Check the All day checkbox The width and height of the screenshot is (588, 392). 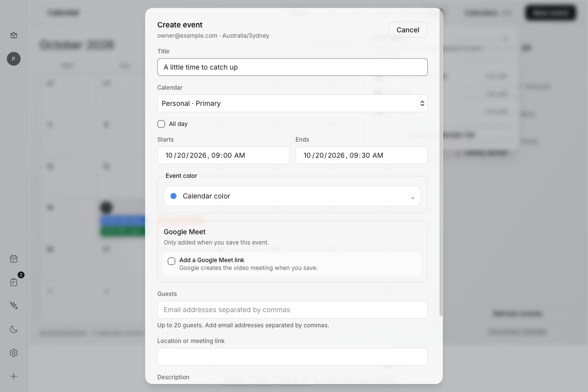tap(161, 124)
